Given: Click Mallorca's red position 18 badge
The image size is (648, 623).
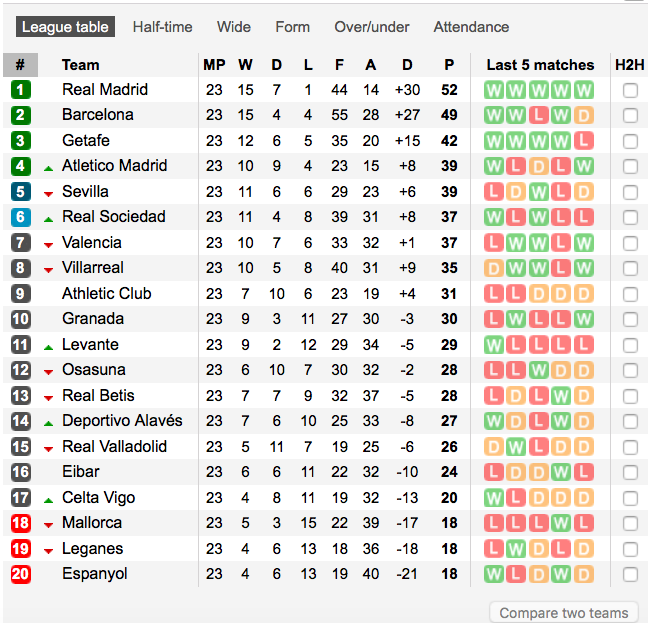Looking at the screenshot, I should click(x=21, y=523).
